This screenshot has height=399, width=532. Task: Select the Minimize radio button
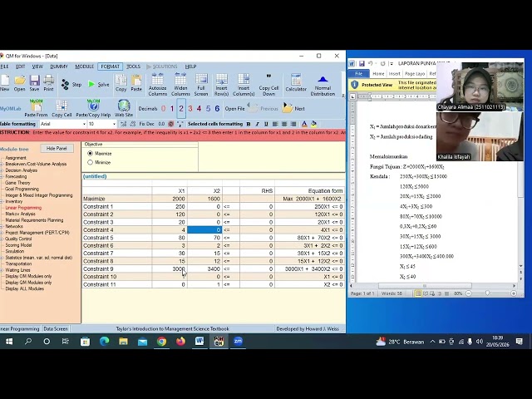pos(91,163)
